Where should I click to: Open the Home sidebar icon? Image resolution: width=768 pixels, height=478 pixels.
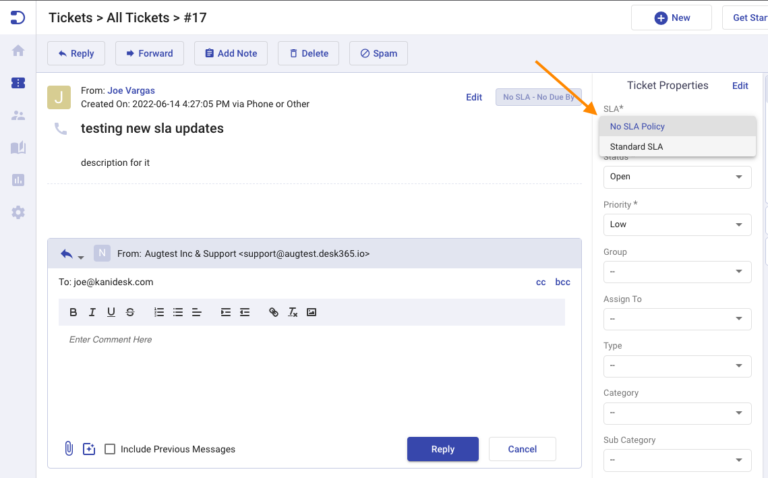coord(18,50)
